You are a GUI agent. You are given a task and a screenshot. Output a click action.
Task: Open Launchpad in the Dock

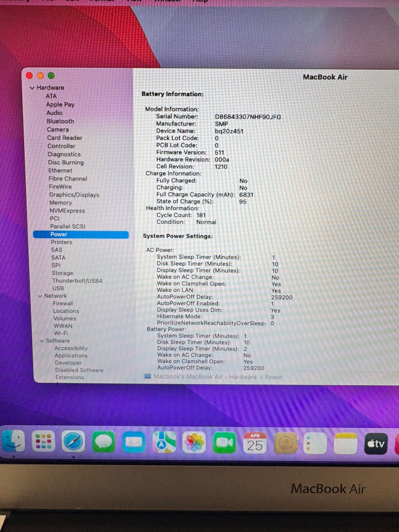coord(44,441)
